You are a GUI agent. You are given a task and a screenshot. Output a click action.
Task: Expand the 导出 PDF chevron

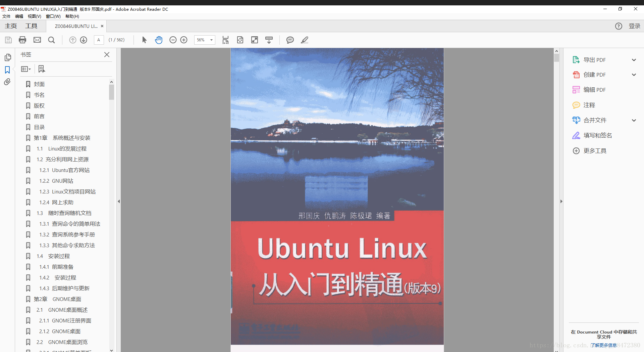coord(634,60)
